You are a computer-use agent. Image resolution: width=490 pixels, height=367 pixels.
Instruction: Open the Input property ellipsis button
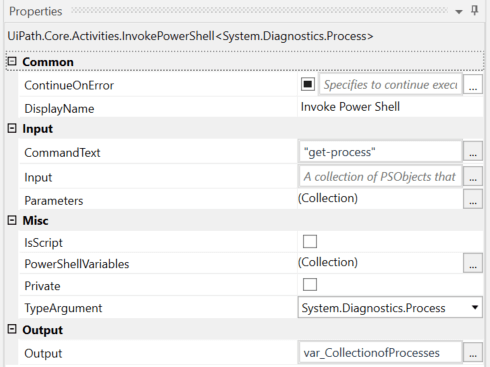point(473,176)
